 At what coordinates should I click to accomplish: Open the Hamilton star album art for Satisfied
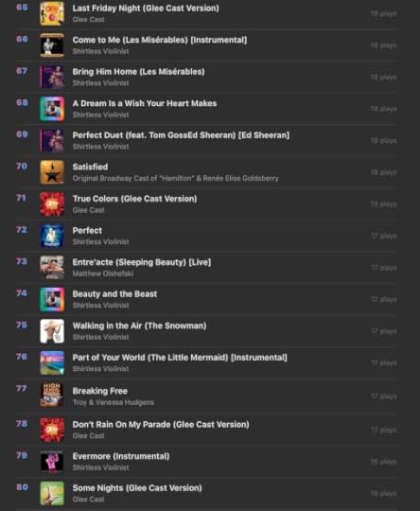coord(52,172)
